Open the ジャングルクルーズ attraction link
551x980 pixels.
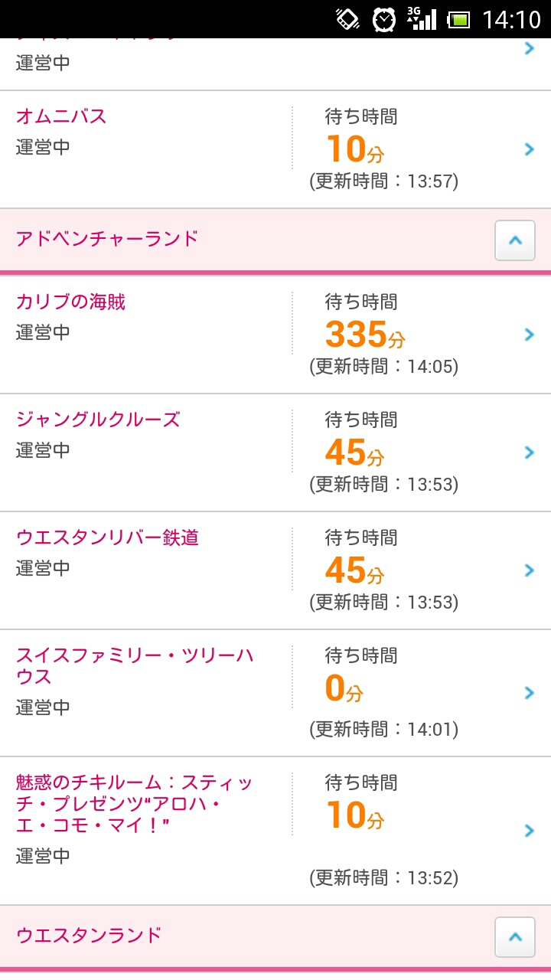(x=98, y=420)
